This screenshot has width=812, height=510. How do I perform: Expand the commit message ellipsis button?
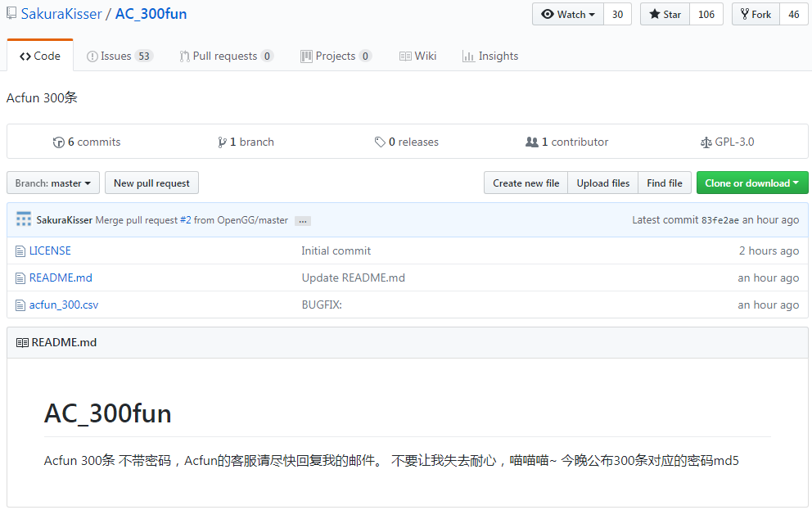coord(302,221)
